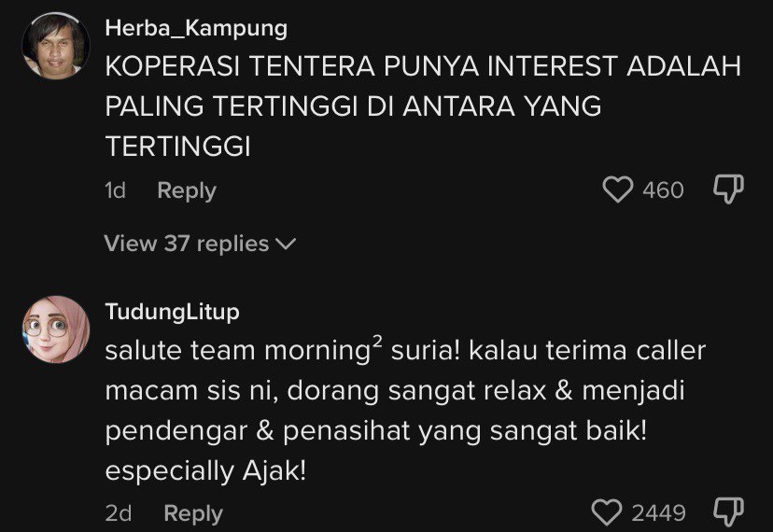Tap the 2449 like count

pyautogui.click(x=658, y=512)
